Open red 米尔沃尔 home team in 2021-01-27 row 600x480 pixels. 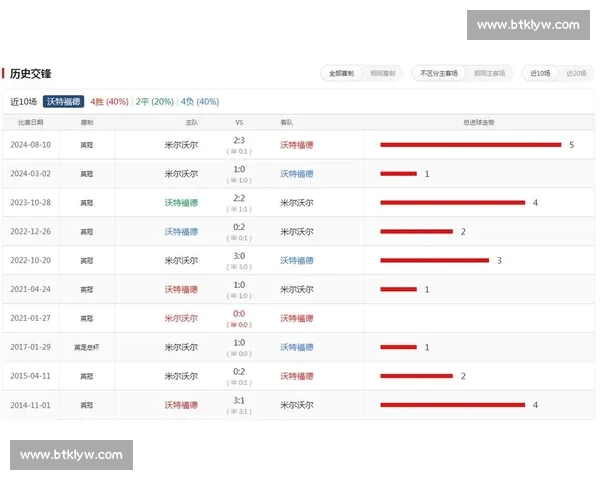181,318
